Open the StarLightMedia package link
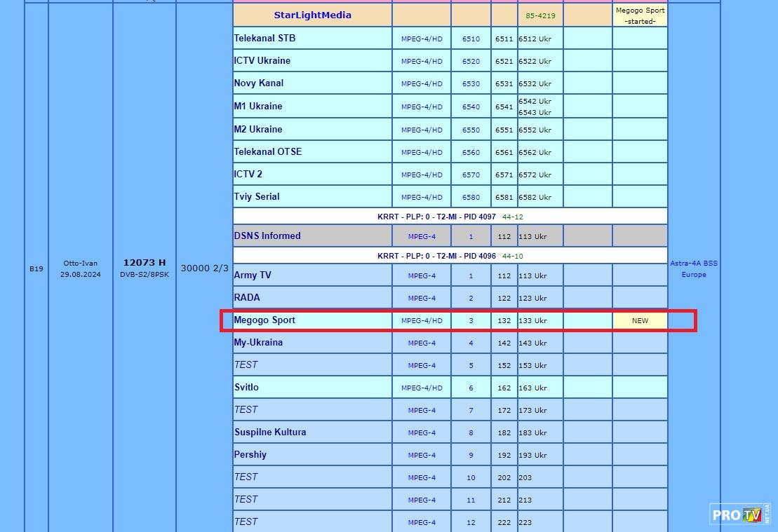The image size is (778, 532). pos(312,15)
